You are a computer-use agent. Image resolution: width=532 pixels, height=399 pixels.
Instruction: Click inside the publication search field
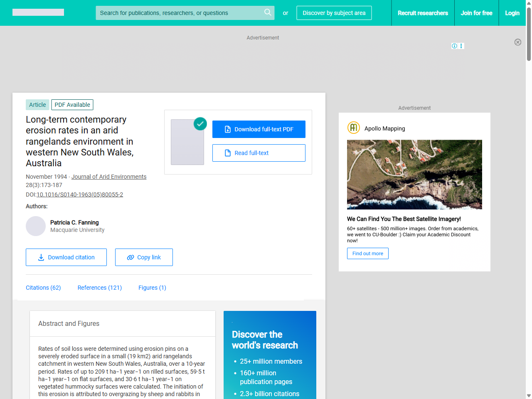click(x=179, y=13)
